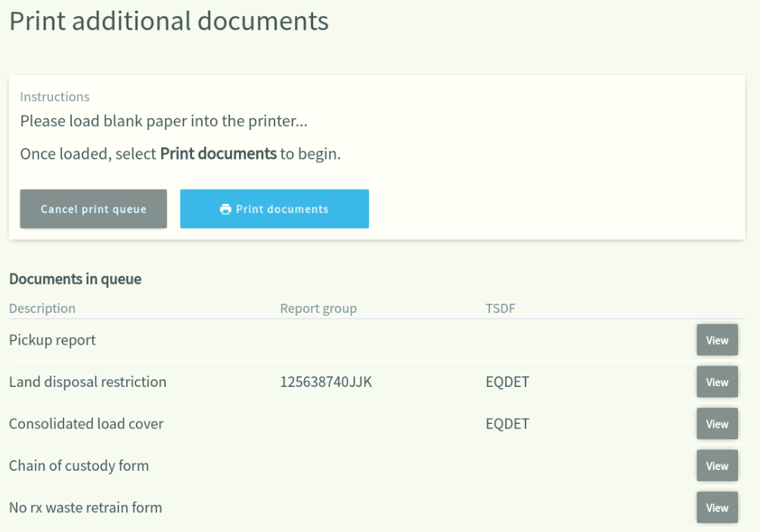Click EQDET in the Consolidated load row

coord(507,424)
